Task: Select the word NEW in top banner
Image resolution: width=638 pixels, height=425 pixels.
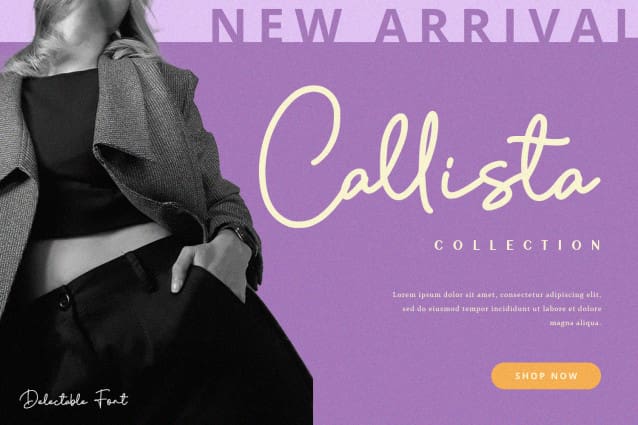Action: tap(275, 25)
